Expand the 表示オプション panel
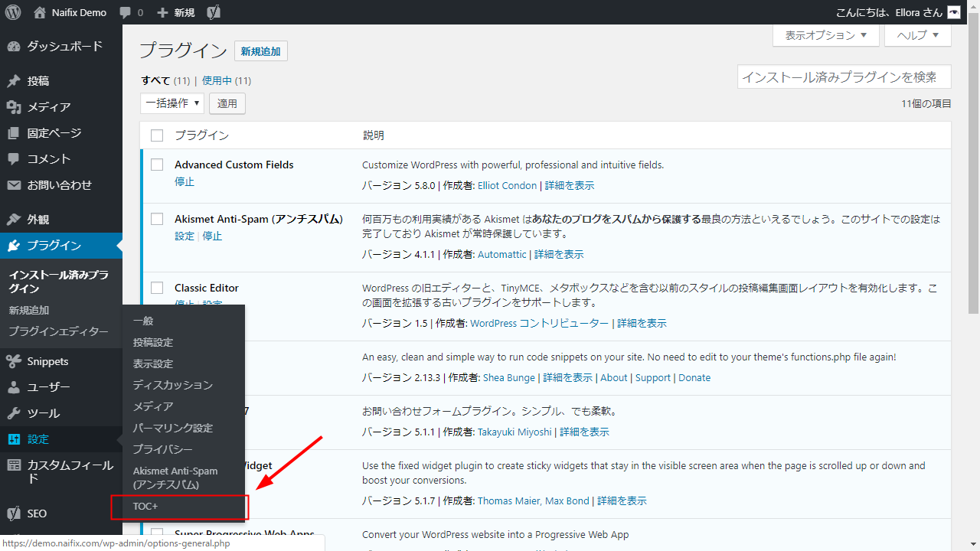Viewport: 980px width, 551px height. click(826, 35)
